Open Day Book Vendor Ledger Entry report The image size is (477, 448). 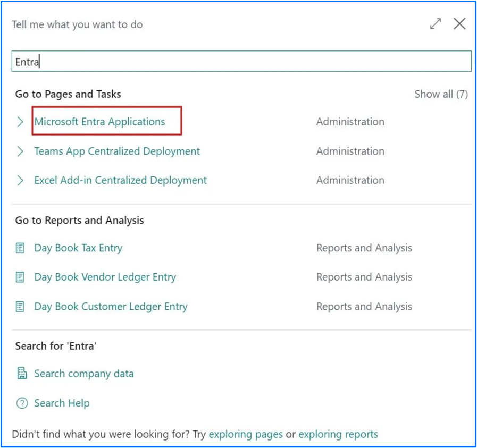tap(105, 277)
